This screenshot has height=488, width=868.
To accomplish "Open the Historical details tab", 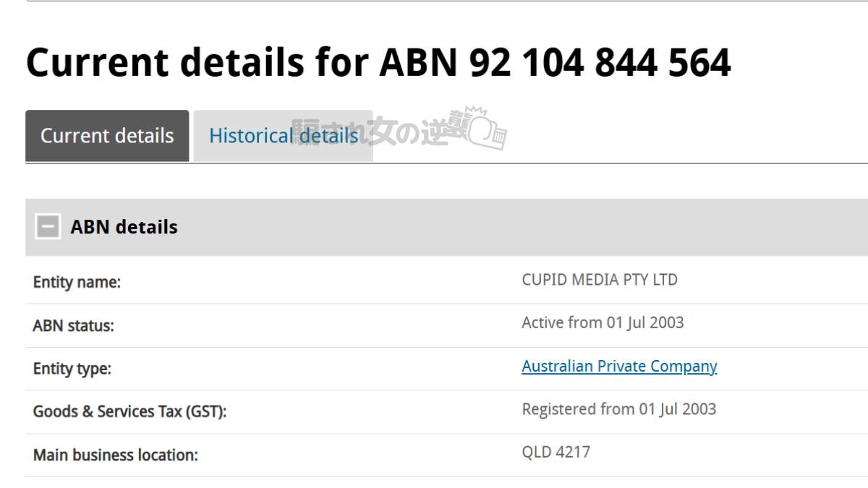I will click(284, 136).
